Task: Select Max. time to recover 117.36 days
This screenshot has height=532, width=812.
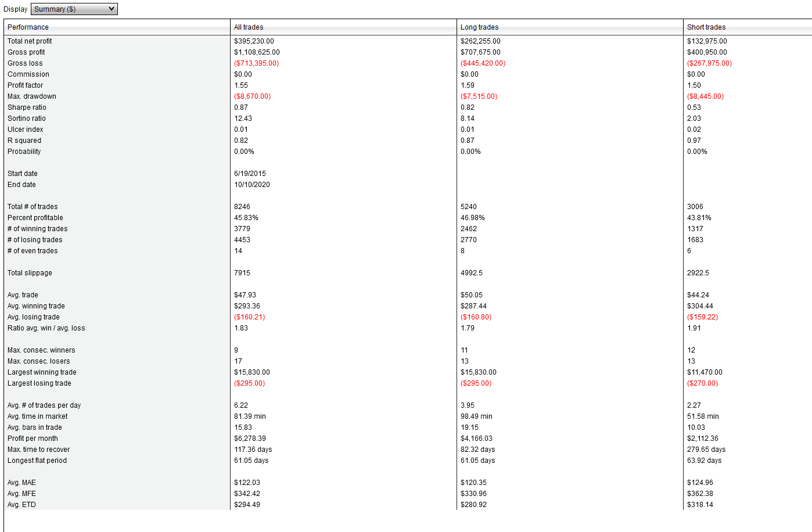Action: 253,450
